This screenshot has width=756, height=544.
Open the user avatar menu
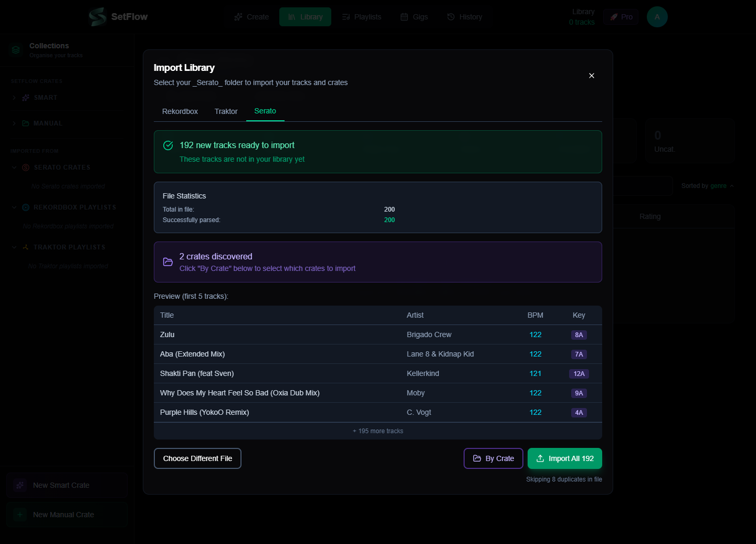tap(657, 17)
